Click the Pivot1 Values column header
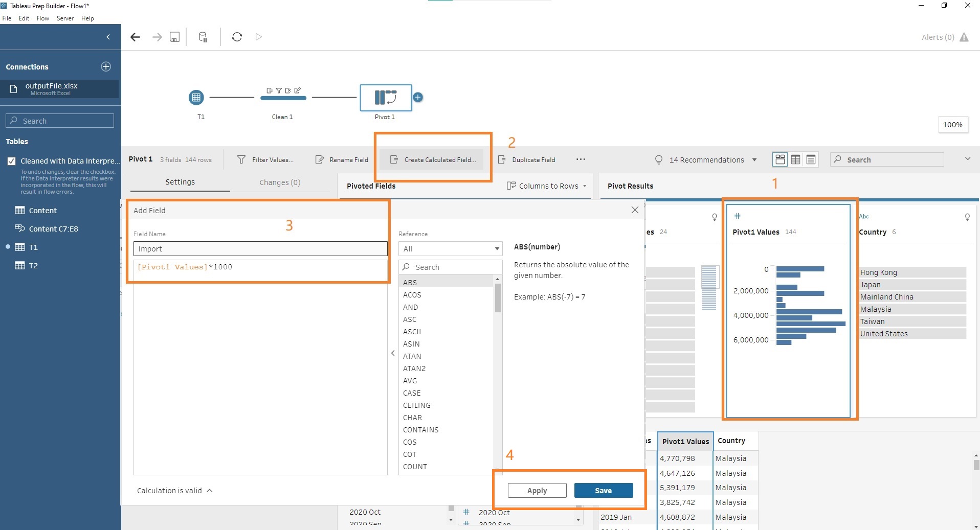This screenshot has width=980, height=530. (x=685, y=441)
